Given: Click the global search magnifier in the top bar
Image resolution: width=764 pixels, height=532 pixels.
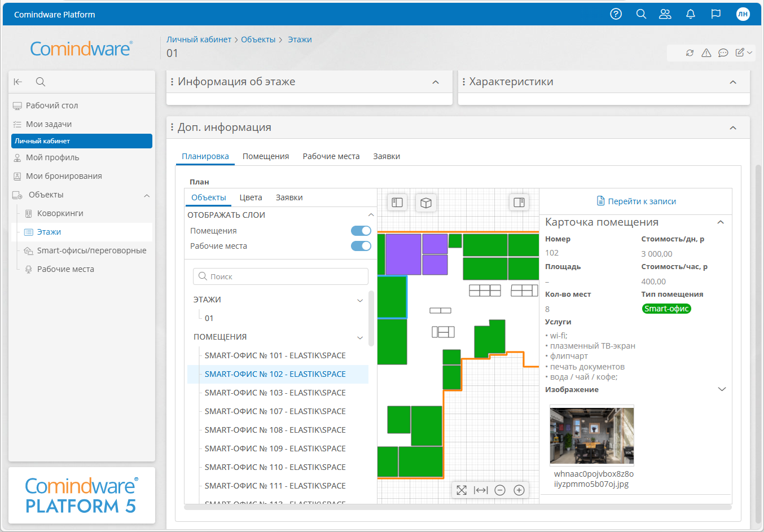Looking at the screenshot, I should 641,14.
